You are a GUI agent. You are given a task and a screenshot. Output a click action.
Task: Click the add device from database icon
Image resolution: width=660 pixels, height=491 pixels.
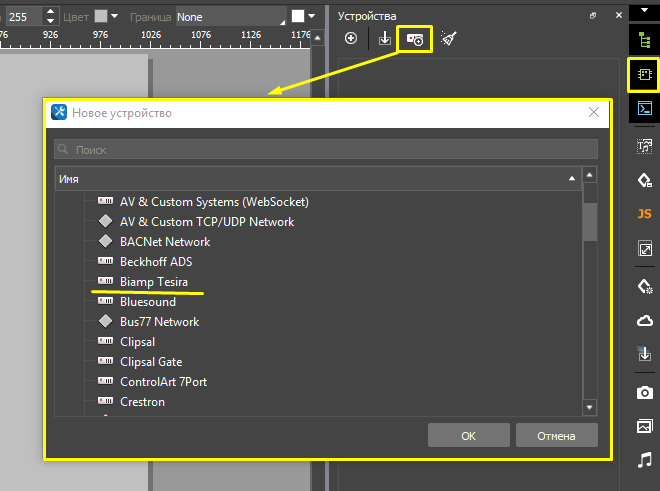point(414,39)
